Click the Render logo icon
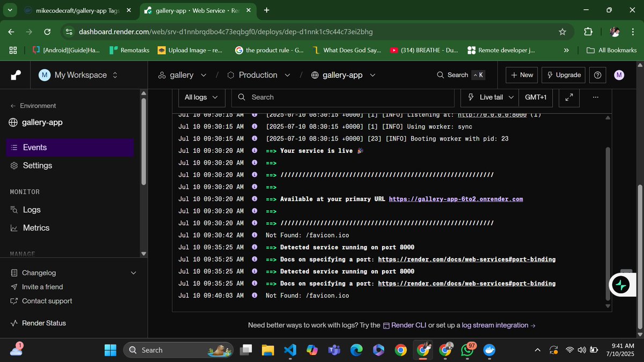Screen dimensions: 644x362 (15, 76)
